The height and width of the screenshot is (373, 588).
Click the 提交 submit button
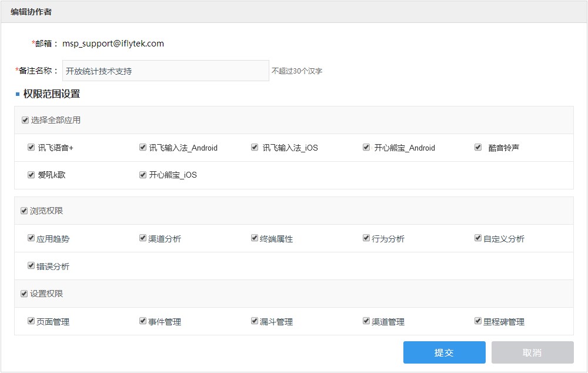[445, 352]
